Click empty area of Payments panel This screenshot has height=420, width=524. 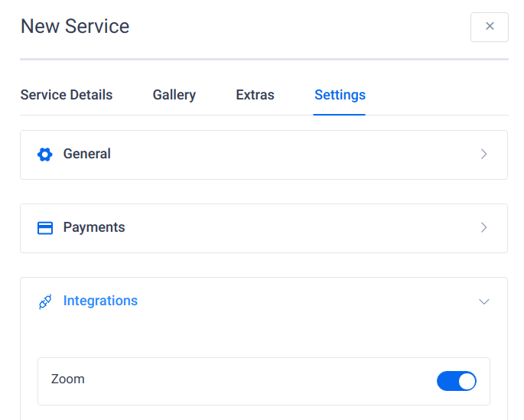pyautogui.click(x=301, y=228)
